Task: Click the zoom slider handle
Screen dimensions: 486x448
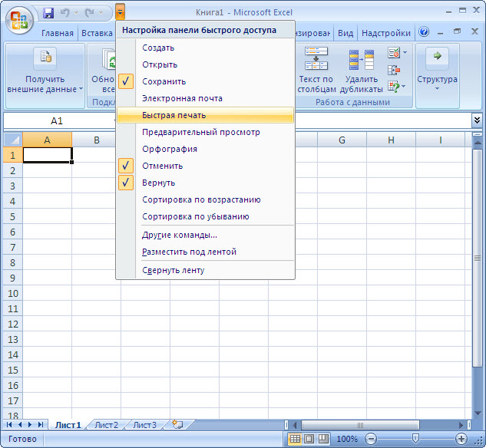Action: pos(415,438)
